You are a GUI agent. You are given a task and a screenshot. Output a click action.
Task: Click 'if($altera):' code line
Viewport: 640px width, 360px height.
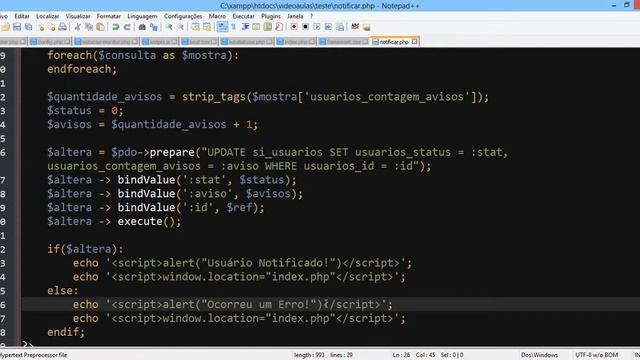[85, 249]
